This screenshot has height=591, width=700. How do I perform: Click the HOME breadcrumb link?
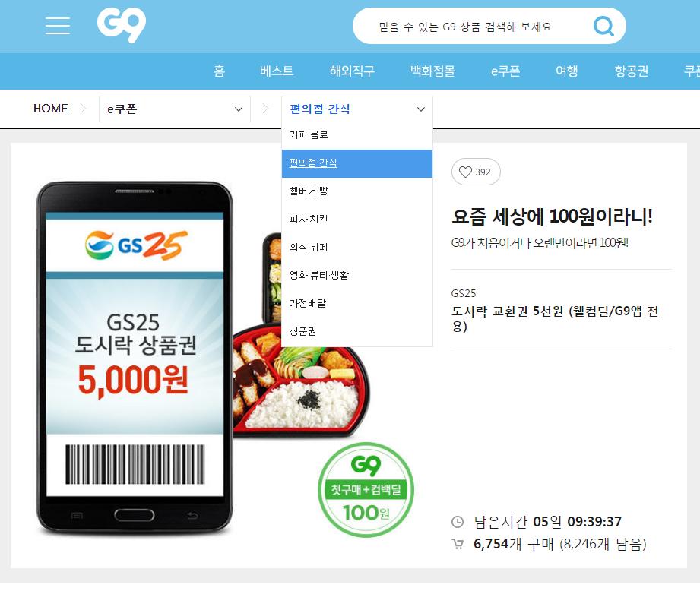point(50,109)
